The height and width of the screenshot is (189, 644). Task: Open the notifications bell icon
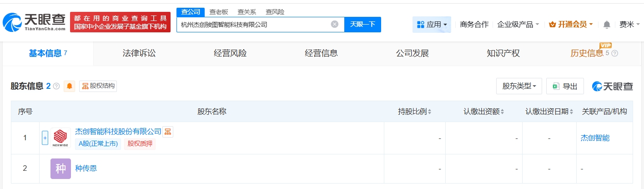tap(607, 25)
